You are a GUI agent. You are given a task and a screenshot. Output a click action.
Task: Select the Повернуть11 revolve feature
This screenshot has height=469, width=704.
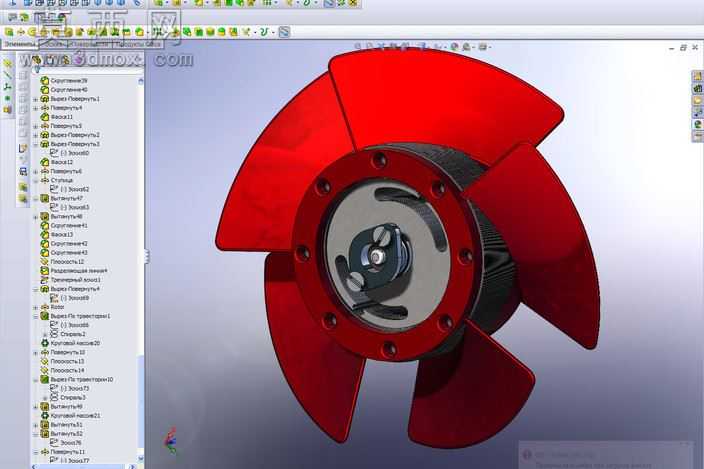click(63, 451)
